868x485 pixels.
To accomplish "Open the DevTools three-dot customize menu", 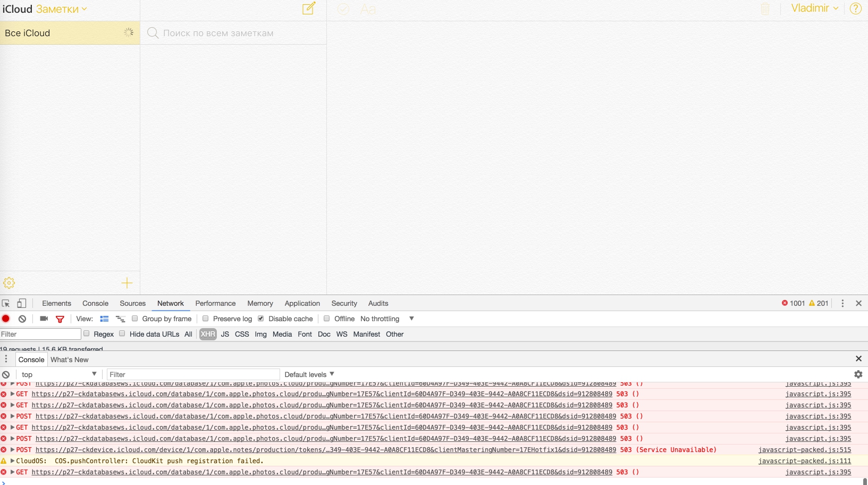I will (842, 303).
